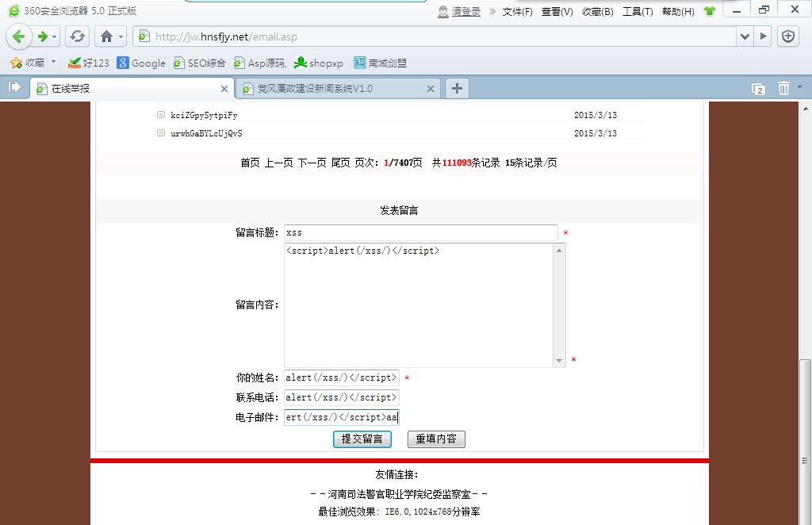Viewport: 812px width, 525px height.
Task: Open forward history dropdown arrow
Action: (54, 36)
